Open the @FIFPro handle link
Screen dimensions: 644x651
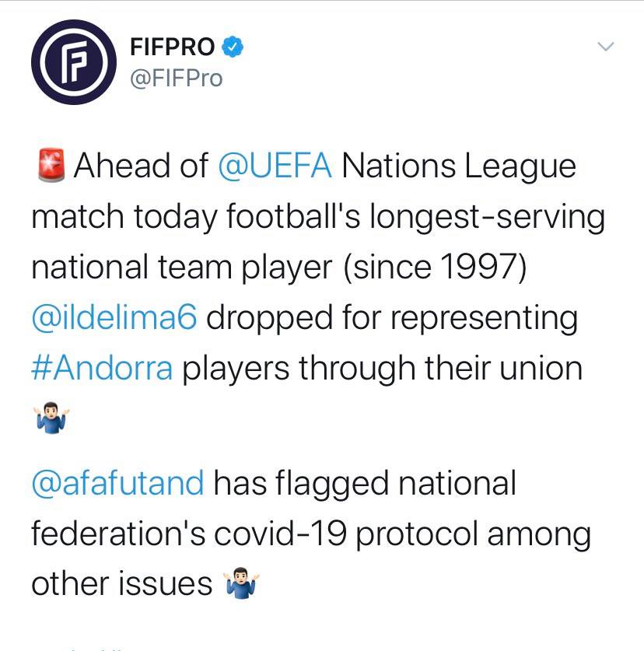[x=177, y=78]
